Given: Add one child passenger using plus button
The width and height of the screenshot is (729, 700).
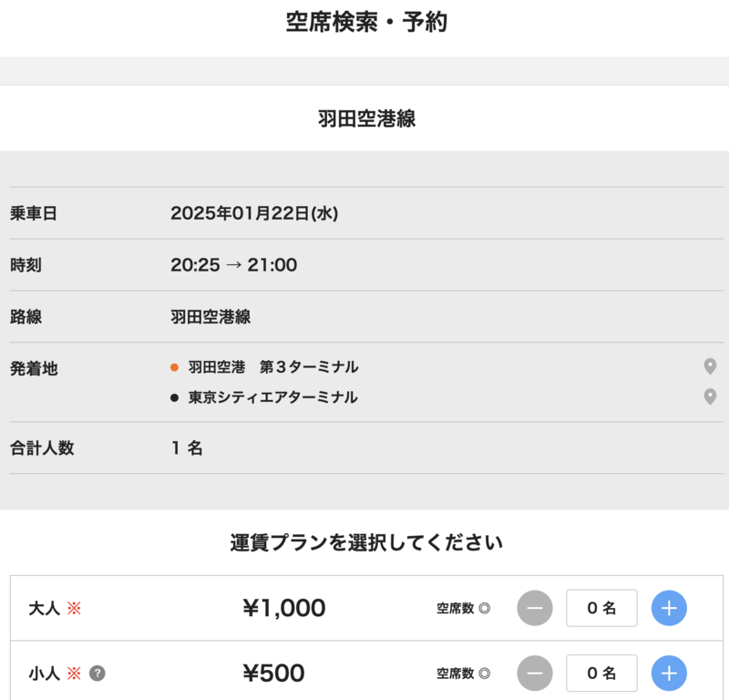Looking at the screenshot, I should (669, 674).
